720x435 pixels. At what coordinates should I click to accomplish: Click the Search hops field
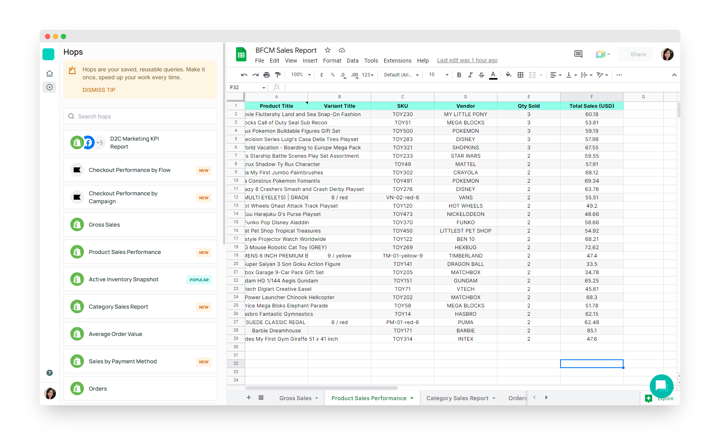click(x=140, y=116)
